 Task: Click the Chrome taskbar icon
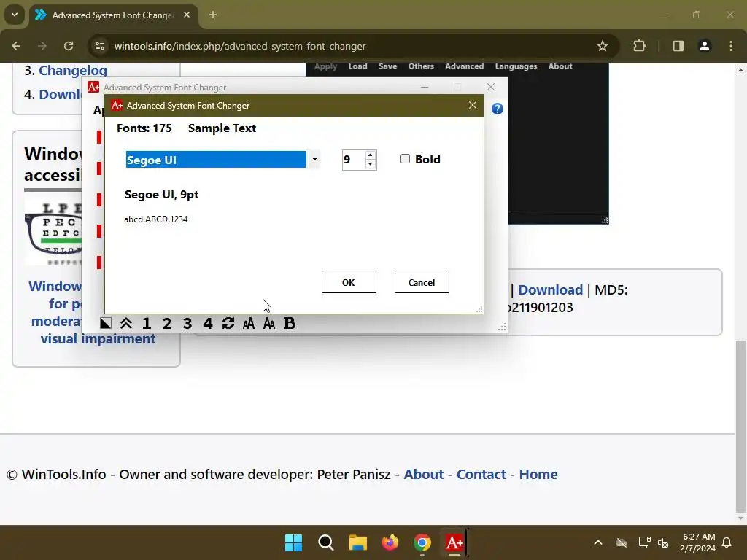point(422,542)
